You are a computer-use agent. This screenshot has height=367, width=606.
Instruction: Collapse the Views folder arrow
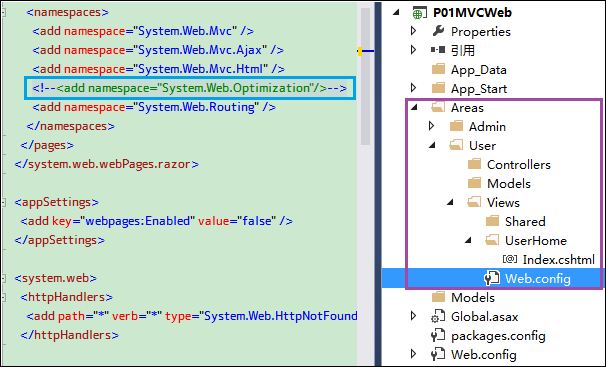[x=450, y=202]
